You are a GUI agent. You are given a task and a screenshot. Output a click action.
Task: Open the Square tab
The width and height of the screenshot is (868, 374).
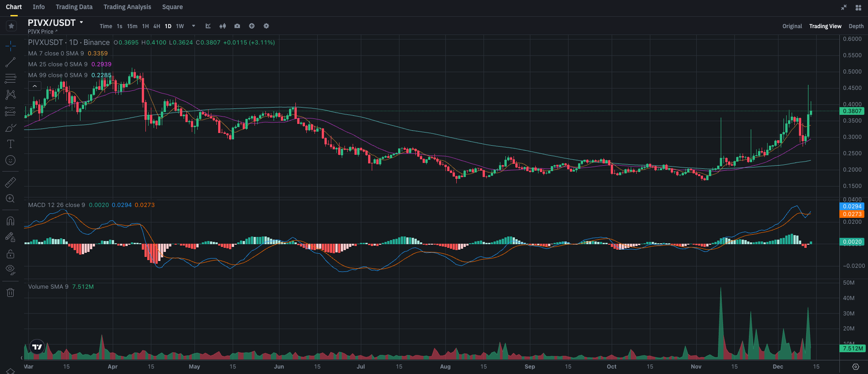pos(172,7)
